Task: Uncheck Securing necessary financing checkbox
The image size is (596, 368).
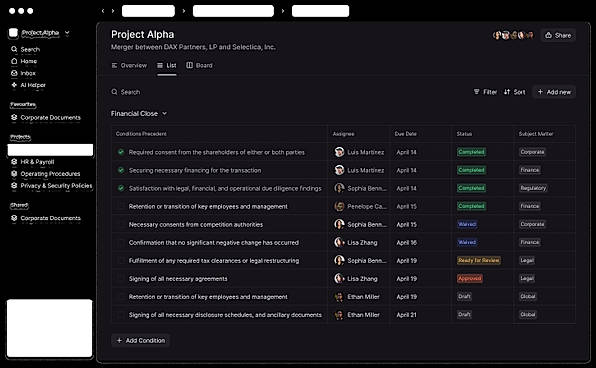Action: tap(121, 170)
